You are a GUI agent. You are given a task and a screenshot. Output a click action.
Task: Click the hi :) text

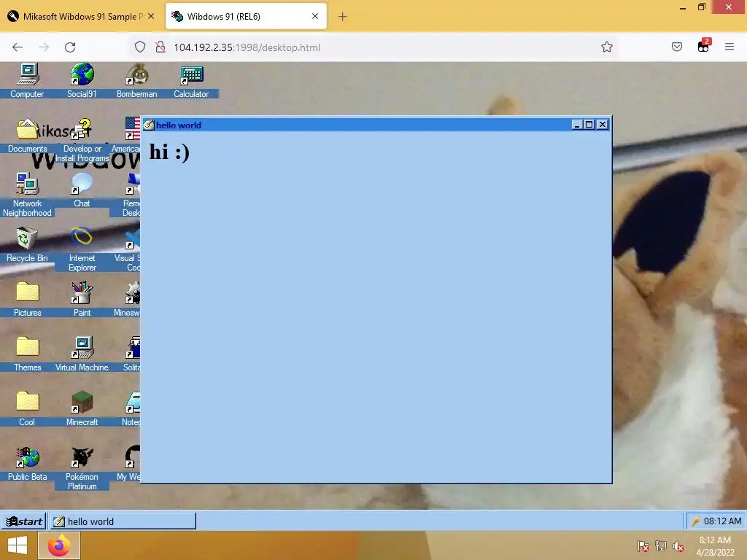169,152
